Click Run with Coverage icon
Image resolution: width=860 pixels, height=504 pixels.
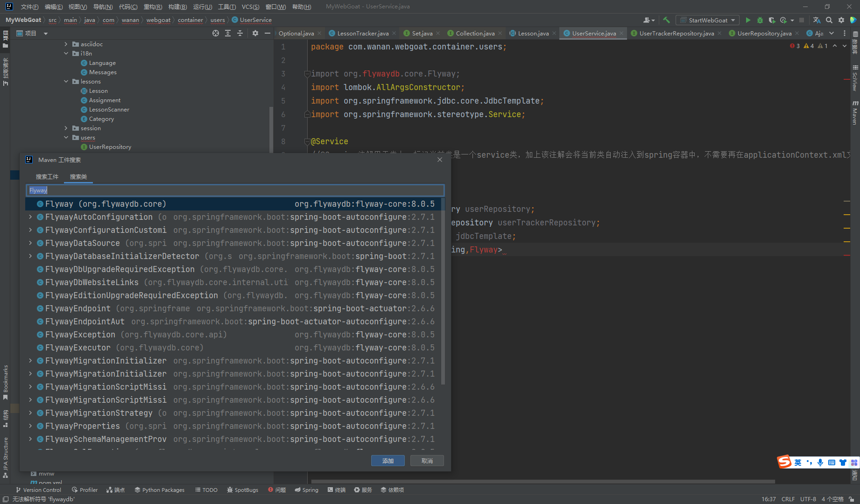point(772,20)
